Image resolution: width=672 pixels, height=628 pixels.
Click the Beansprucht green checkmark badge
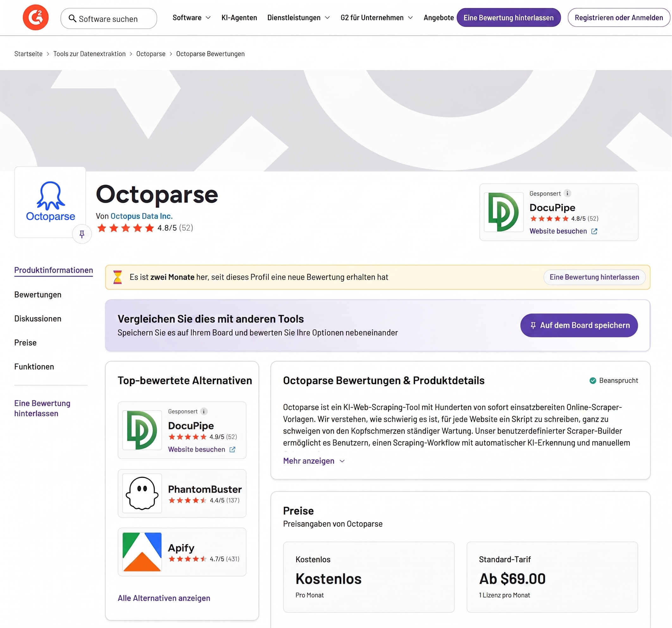593,380
